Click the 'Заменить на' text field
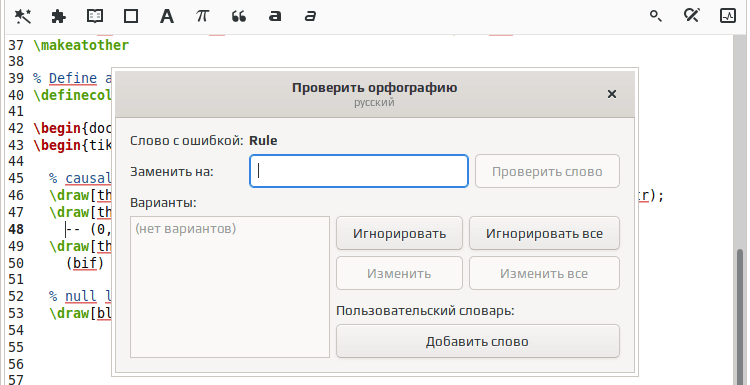Viewport: 750px width, 385px height. pyautogui.click(x=359, y=171)
